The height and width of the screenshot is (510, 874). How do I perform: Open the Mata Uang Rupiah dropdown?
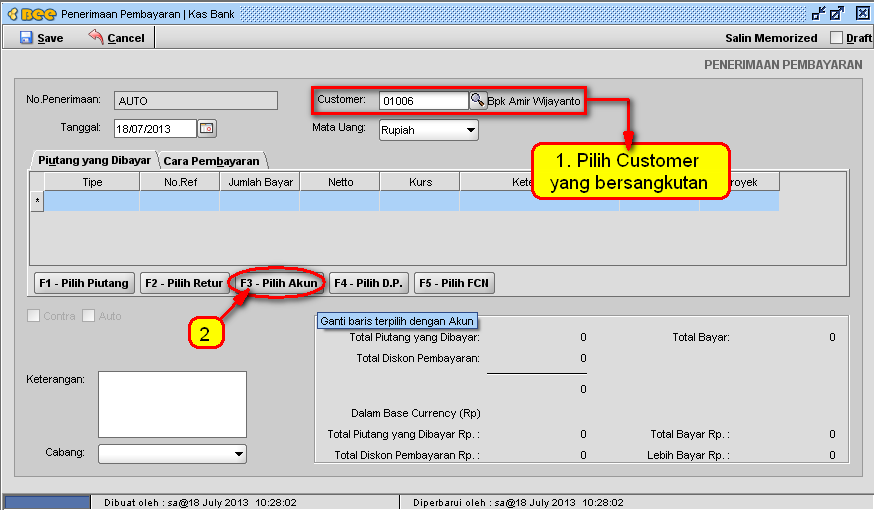[x=470, y=130]
